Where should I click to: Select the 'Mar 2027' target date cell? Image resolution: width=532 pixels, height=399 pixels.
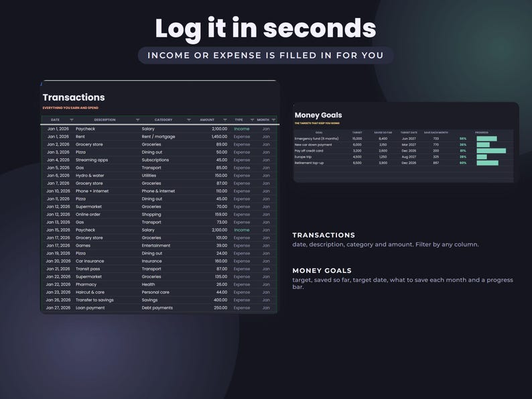tap(409, 145)
